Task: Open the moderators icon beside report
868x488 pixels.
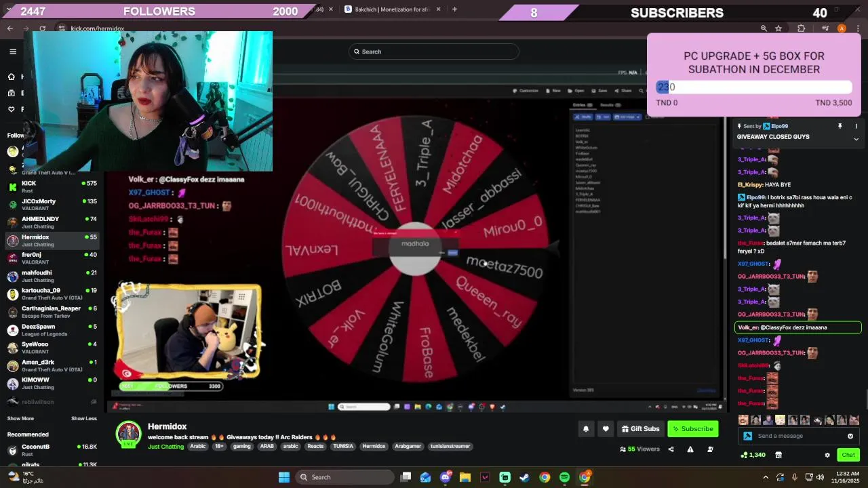Action: point(710,449)
